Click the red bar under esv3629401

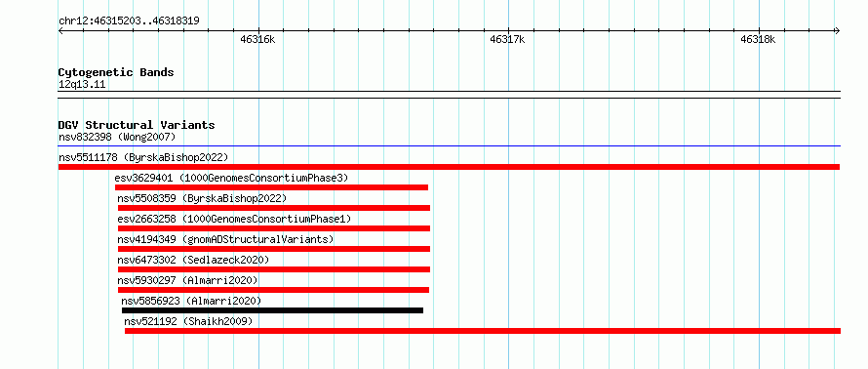click(271, 187)
